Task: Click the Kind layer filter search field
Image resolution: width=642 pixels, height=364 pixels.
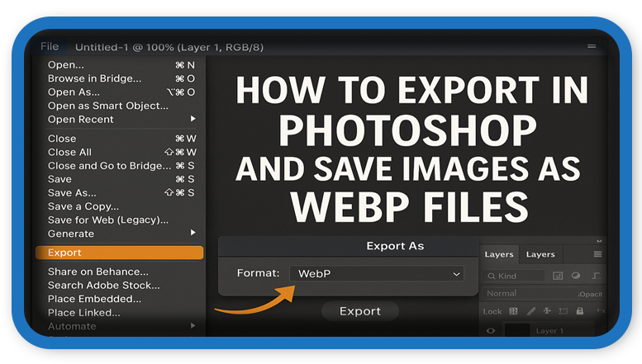Action: (x=514, y=276)
